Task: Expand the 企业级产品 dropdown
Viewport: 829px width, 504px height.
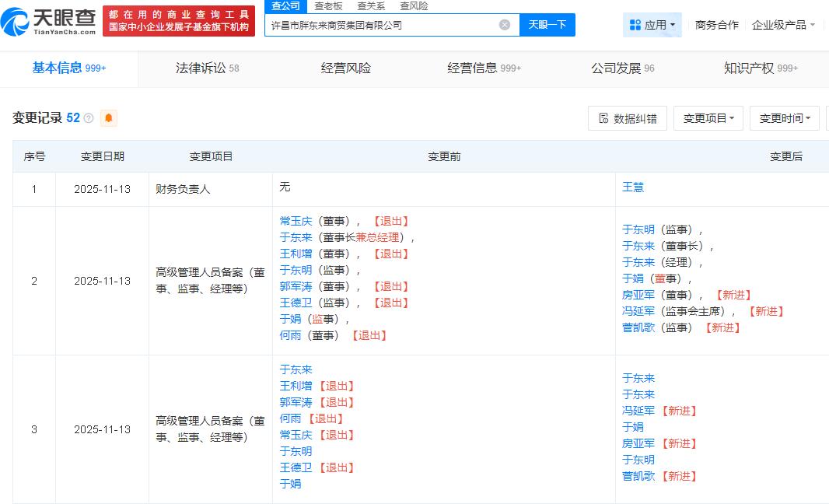Action: (x=783, y=25)
